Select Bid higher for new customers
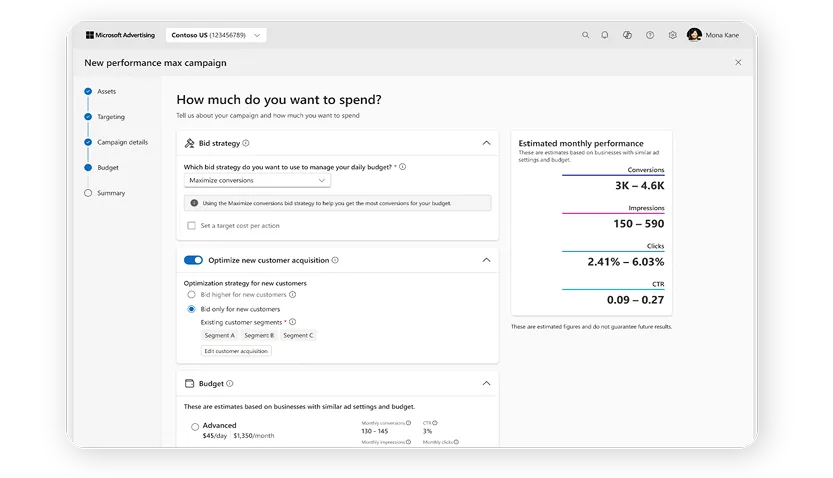833x478 pixels. 191,295
